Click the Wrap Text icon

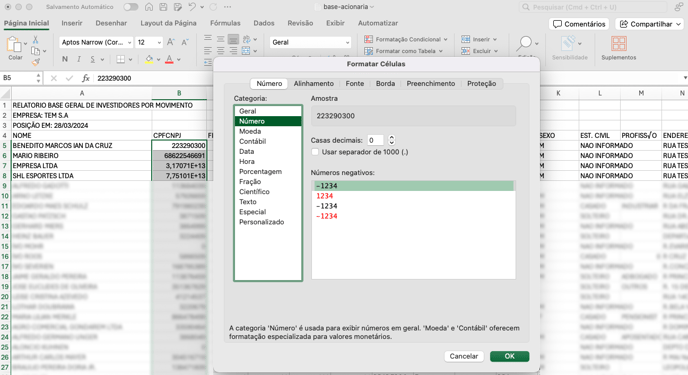[247, 39]
